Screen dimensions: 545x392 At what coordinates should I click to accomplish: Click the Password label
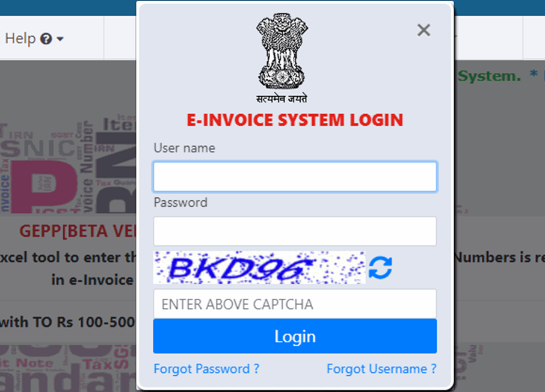click(180, 202)
